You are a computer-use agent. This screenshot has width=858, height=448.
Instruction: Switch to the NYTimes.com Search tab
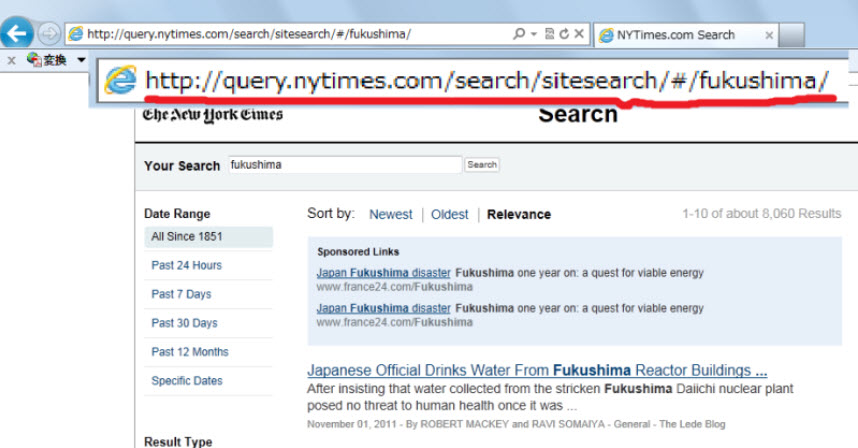tap(675, 35)
